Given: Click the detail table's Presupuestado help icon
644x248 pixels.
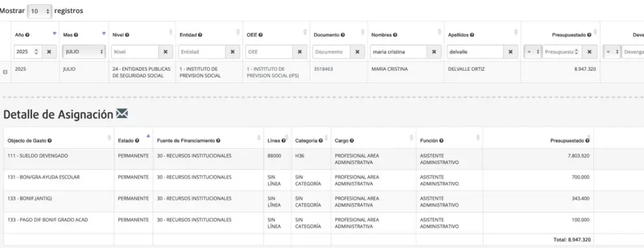Looking at the screenshot, I should (587, 141).
